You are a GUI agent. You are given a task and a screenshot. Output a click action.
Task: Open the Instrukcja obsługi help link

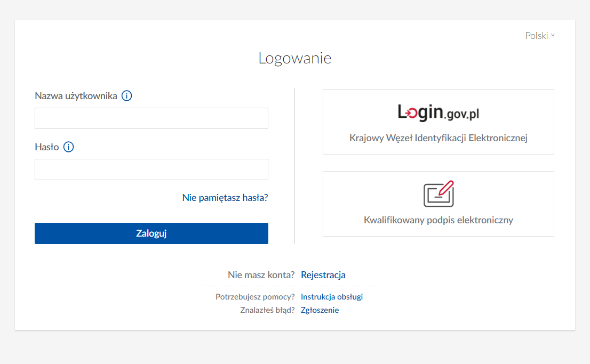point(332,297)
